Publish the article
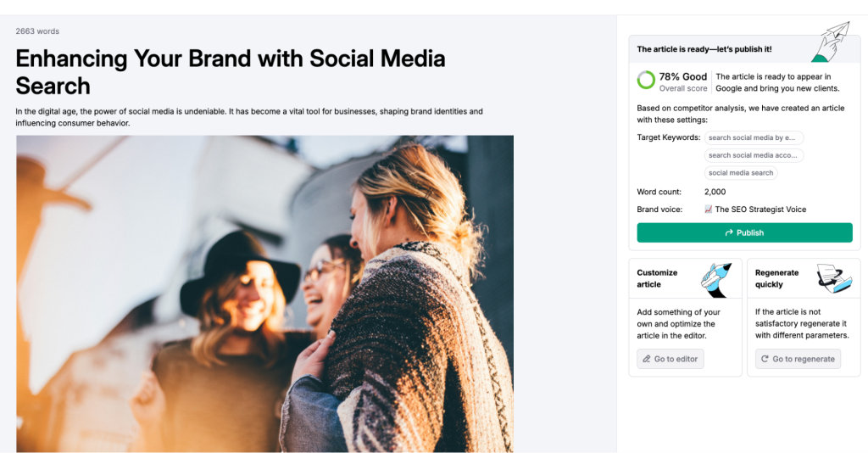Image resolution: width=868 pixels, height=453 pixels. pos(744,232)
